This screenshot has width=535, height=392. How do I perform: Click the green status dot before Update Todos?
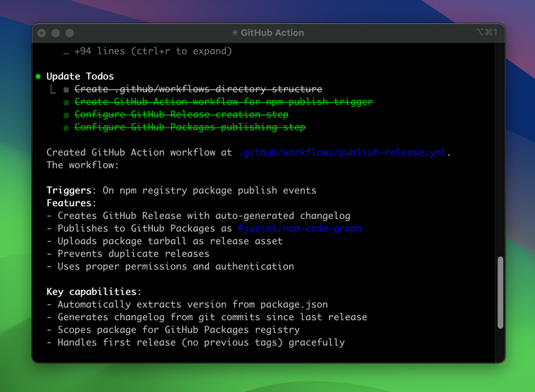pyautogui.click(x=38, y=76)
